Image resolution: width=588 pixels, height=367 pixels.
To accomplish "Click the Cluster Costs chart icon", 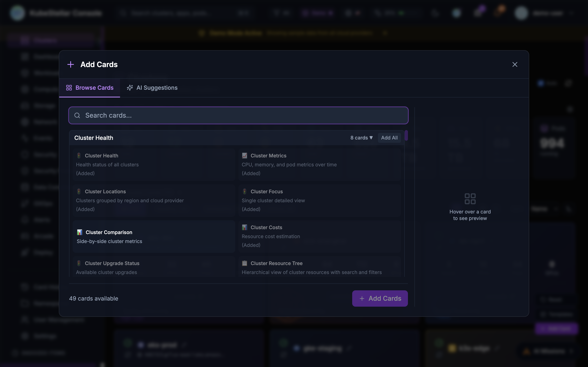I will [244, 227].
